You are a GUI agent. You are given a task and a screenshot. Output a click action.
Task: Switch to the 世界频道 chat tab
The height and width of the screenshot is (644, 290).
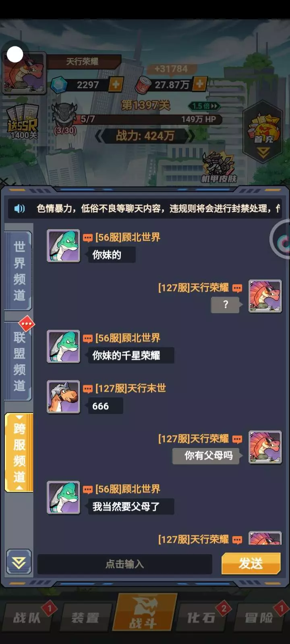(x=19, y=271)
